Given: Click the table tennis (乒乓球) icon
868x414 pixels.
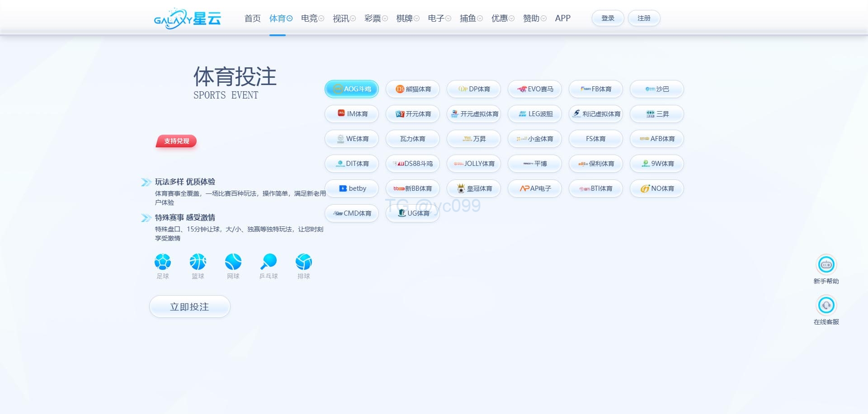Looking at the screenshot, I should (x=269, y=262).
